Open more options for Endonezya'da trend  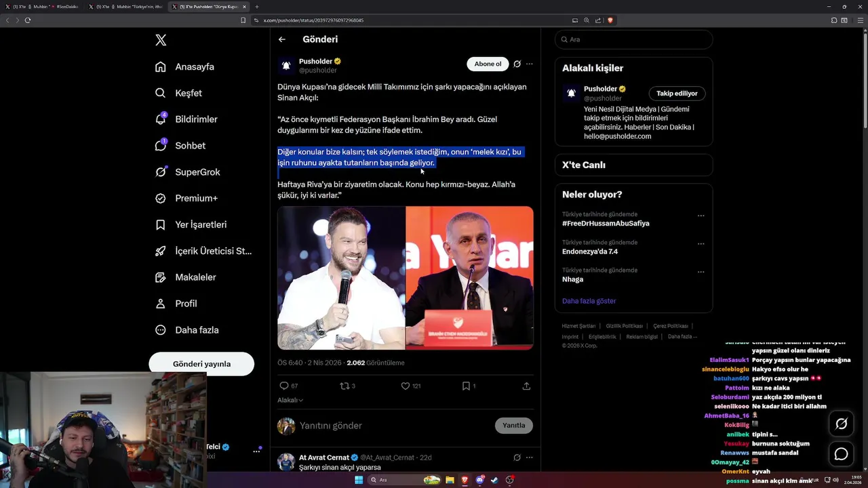(701, 243)
